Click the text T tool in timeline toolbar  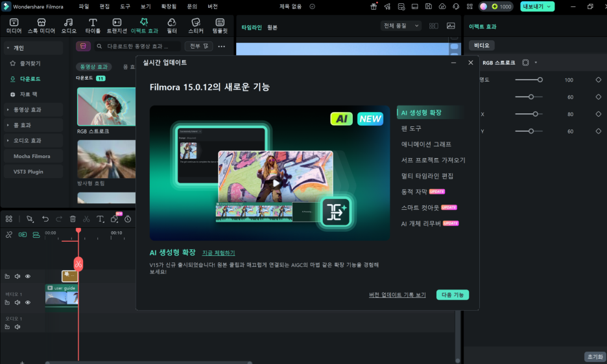[x=100, y=219]
